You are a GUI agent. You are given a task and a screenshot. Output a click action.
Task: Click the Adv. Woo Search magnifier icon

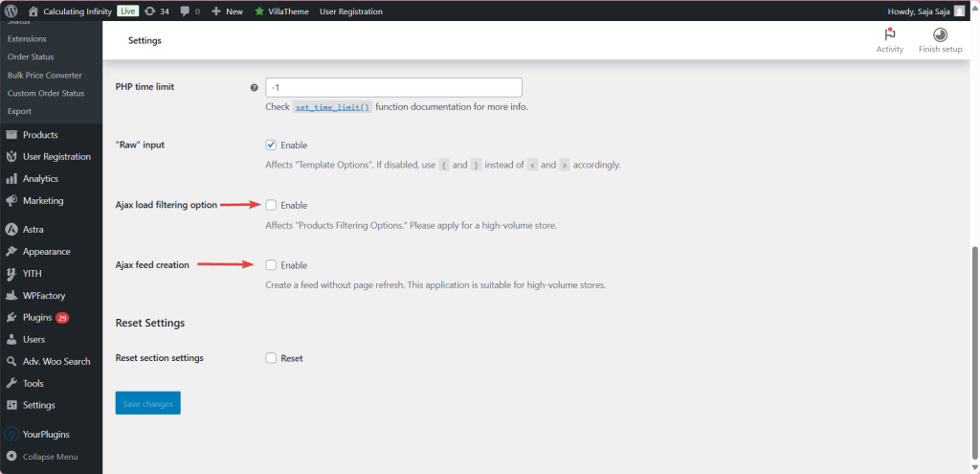(11, 361)
